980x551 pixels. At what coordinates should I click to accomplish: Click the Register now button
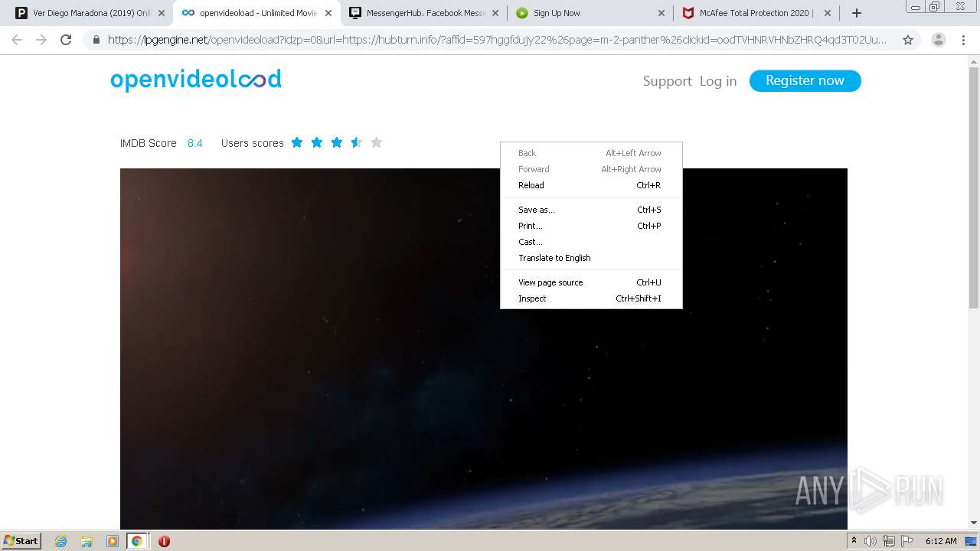pos(805,80)
